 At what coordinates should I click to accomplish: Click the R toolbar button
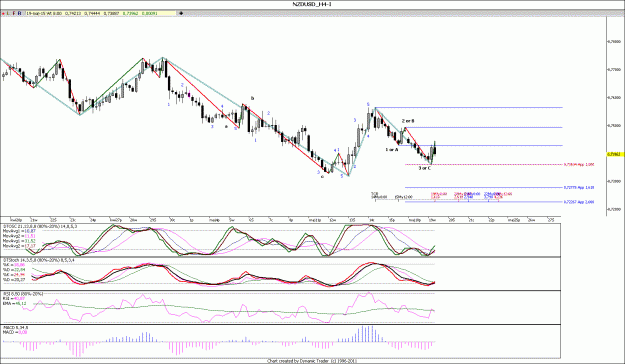20,13
